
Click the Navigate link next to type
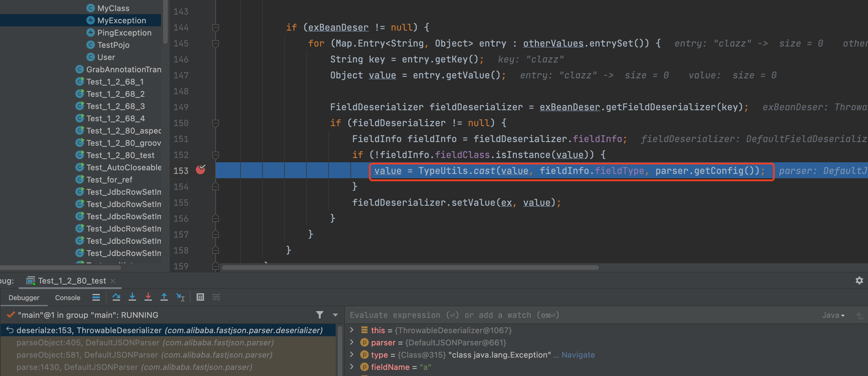(578, 355)
